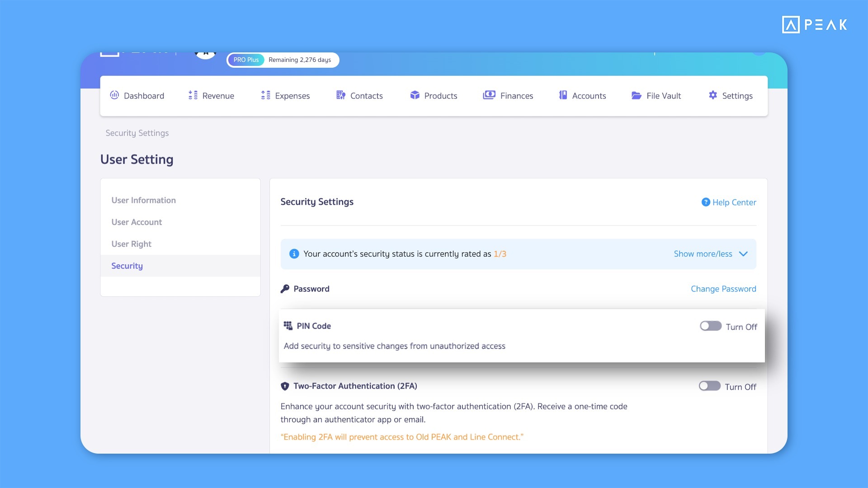Click the Change Password link
Viewport: 868px width, 488px height.
point(723,289)
